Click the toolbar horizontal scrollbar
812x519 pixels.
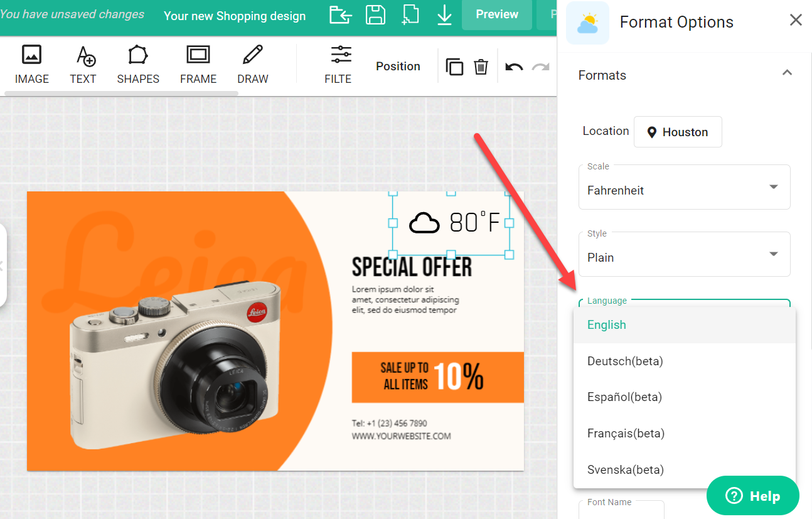122,94
